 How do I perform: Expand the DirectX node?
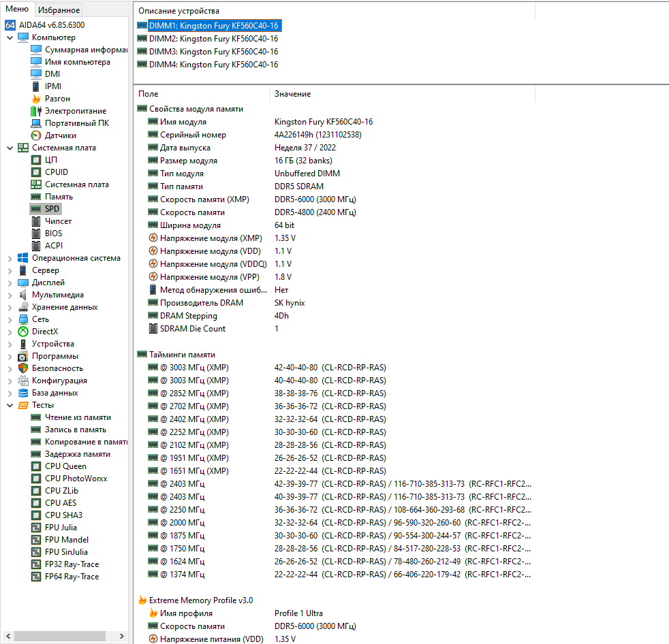pos(10,332)
